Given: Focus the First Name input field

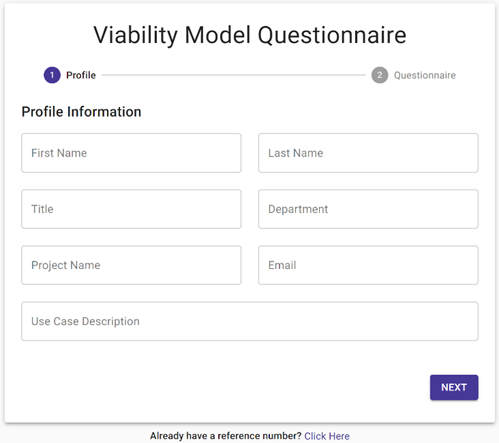Looking at the screenshot, I should [x=131, y=153].
